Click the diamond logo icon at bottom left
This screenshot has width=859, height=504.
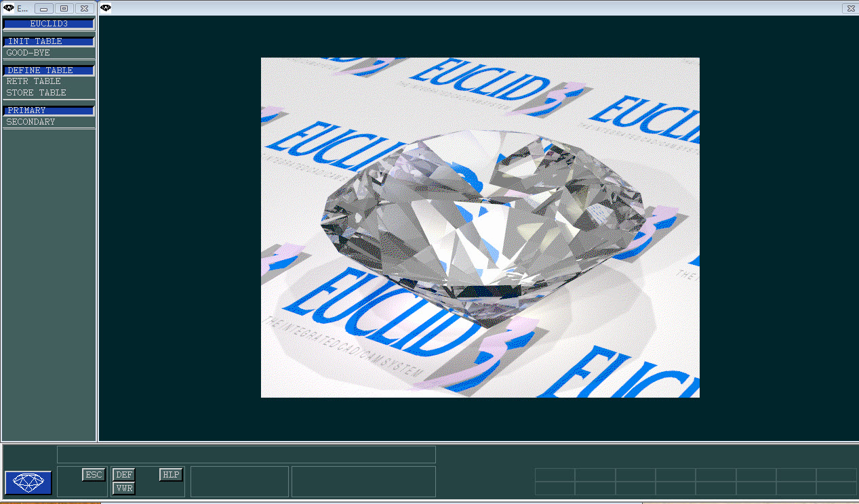point(28,482)
